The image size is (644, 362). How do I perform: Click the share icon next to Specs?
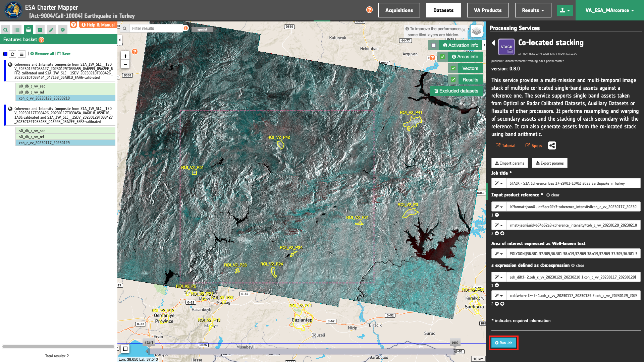(x=552, y=145)
